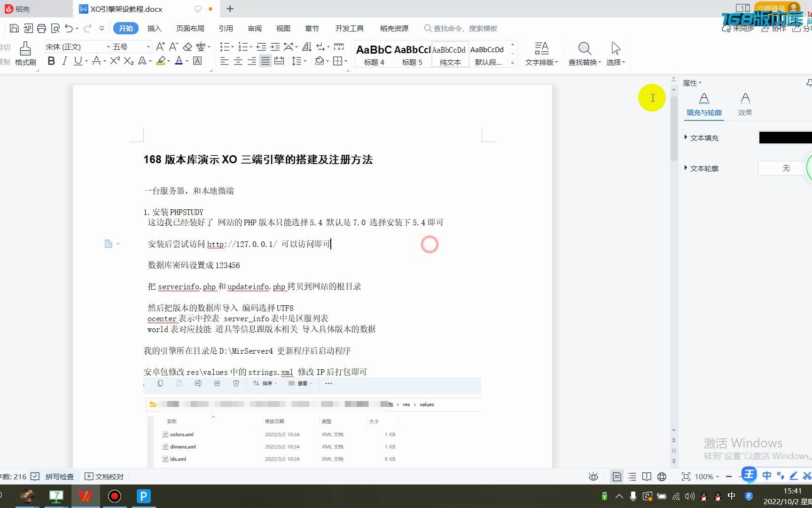Open the 插入 ribbon tab

(x=154, y=28)
